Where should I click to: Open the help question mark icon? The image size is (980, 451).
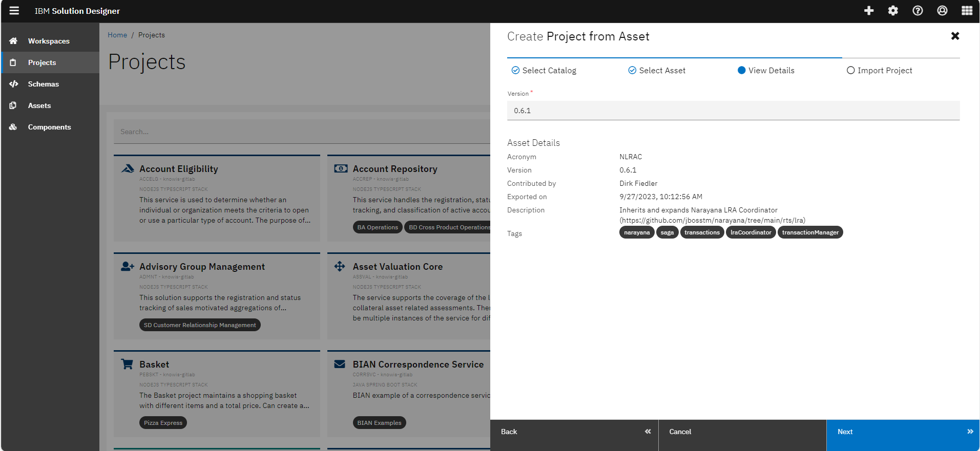pyautogui.click(x=918, y=11)
